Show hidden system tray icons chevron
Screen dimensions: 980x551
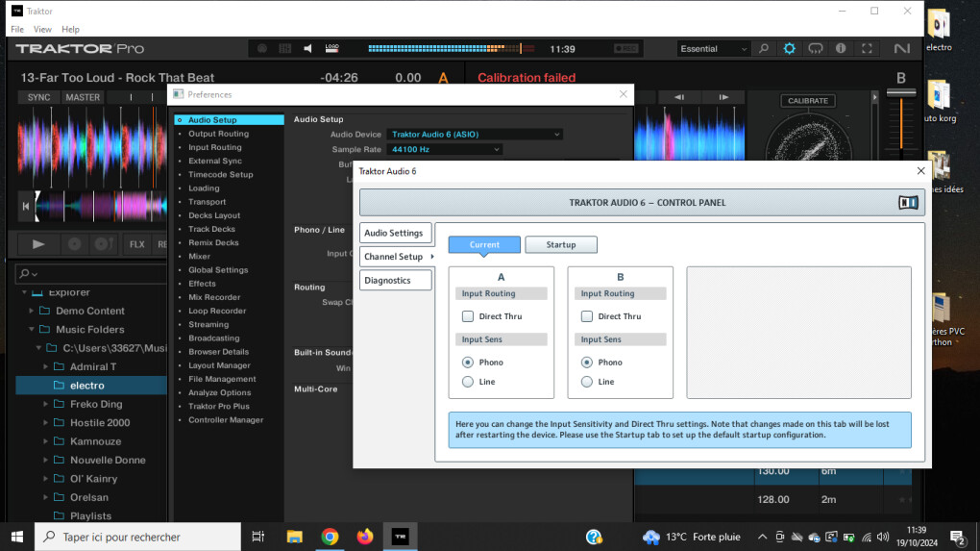point(762,537)
